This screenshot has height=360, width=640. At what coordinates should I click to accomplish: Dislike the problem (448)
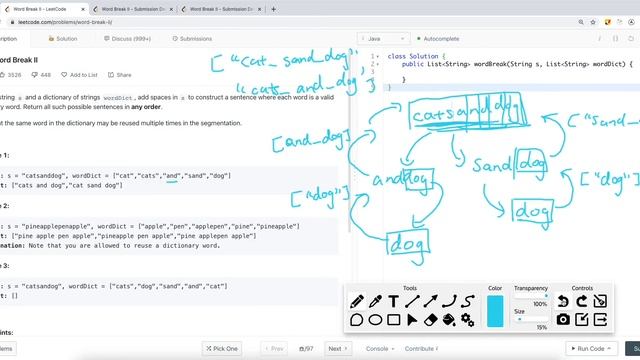pyautogui.click(x=41, y=75)
